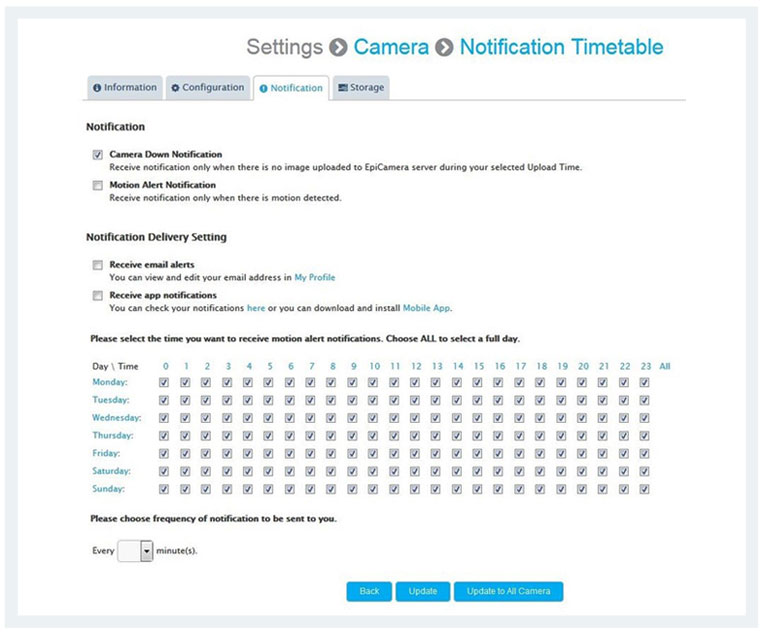Select All hours column header link

point(665,366)
